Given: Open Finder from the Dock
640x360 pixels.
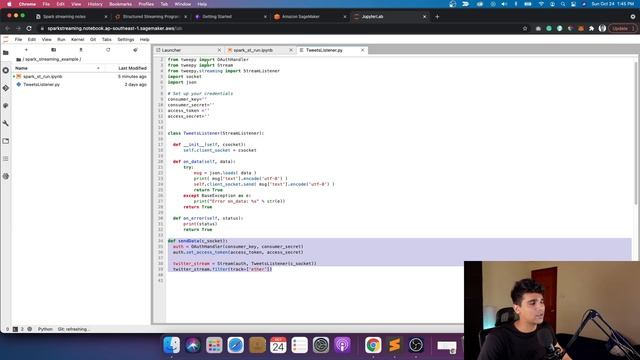Looking at the screenshot, I should [x=172, y=345].
